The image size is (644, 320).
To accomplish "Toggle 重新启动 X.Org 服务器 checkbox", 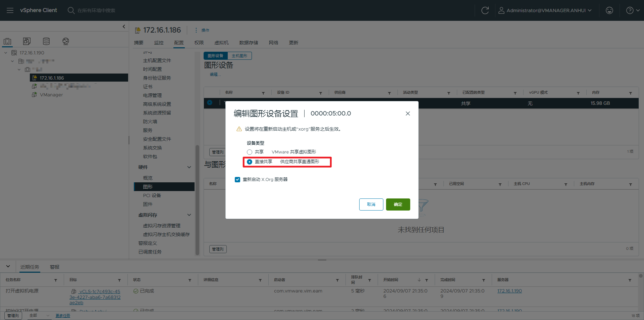I will (x=237, y=180).
